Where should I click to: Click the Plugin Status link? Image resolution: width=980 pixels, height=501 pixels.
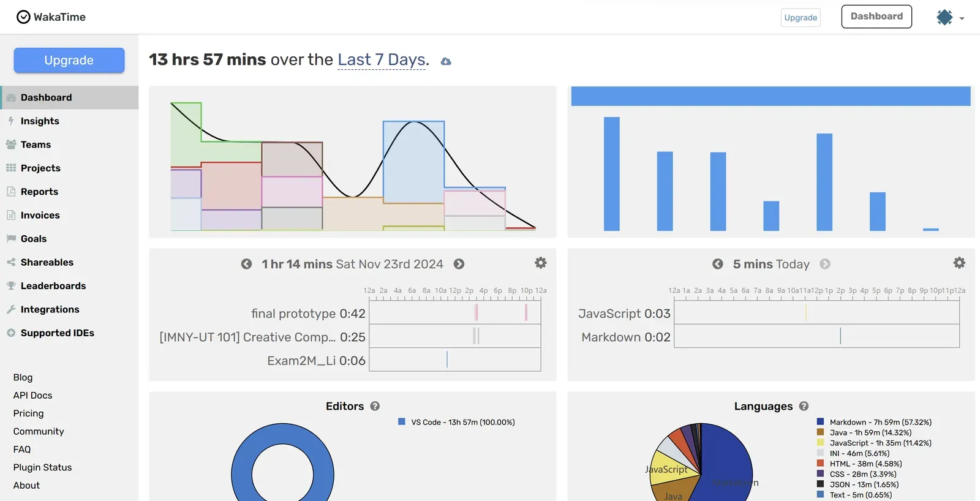pyautogui.click(x=42, y=467)
